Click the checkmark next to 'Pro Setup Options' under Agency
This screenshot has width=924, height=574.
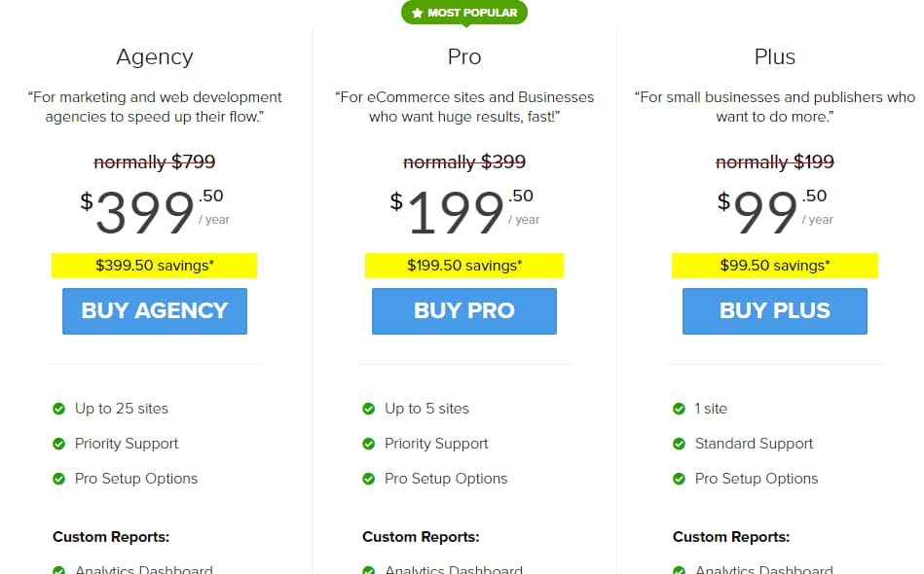(58, 479)
